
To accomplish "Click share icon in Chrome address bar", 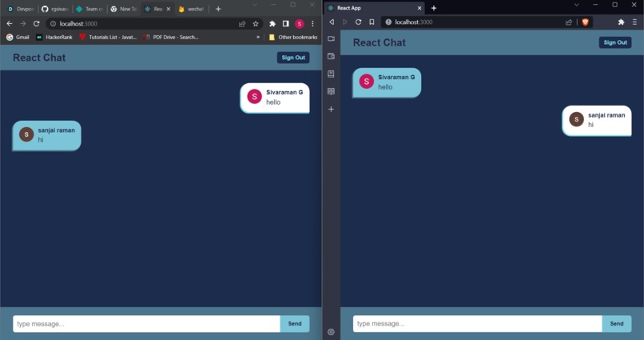I will click(x=242, y=24).
